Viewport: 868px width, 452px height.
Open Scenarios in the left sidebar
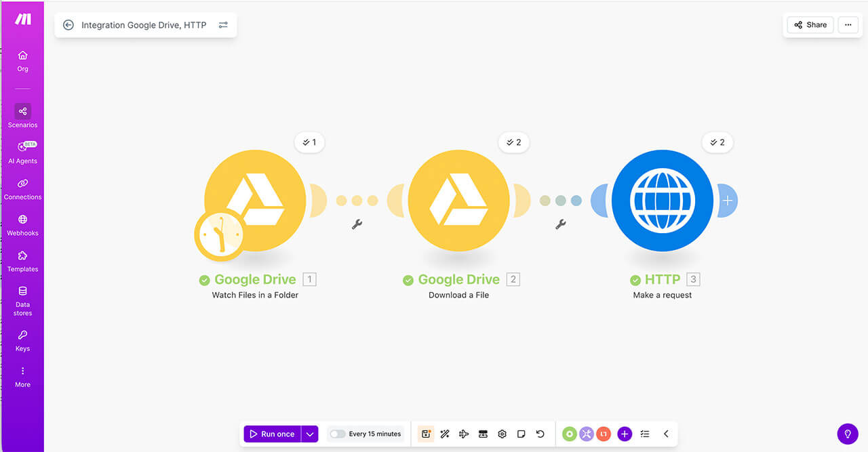pyautogui.click(x=22, y=115)
